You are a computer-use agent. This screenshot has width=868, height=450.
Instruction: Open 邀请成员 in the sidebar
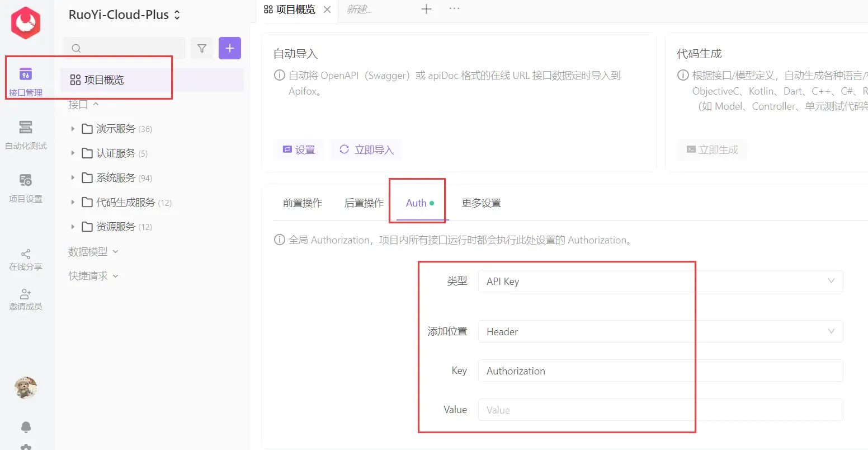point(26,300)
